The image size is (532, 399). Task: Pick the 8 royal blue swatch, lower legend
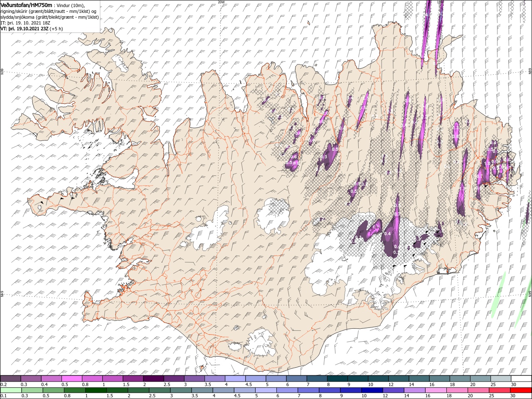tap(330, 390)
